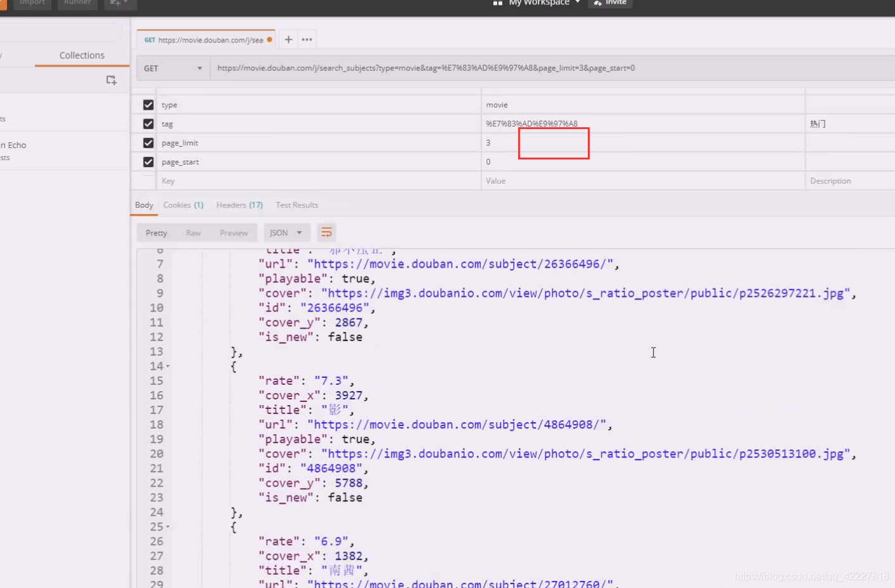The height and width of the screenshot is (588, 895).
Task: Click the rate "6.9" value
Action: pyautogui.click(x=331, y=542)
